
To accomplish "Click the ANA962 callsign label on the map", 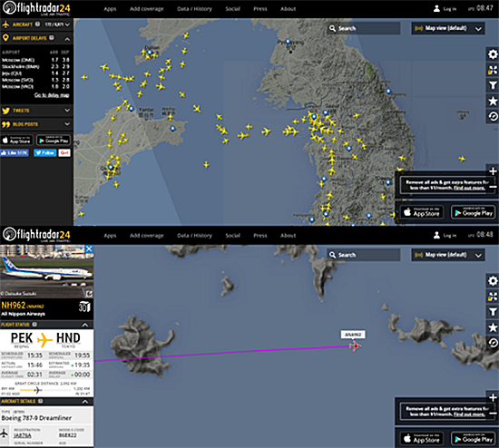I will [x=353, y=335].
